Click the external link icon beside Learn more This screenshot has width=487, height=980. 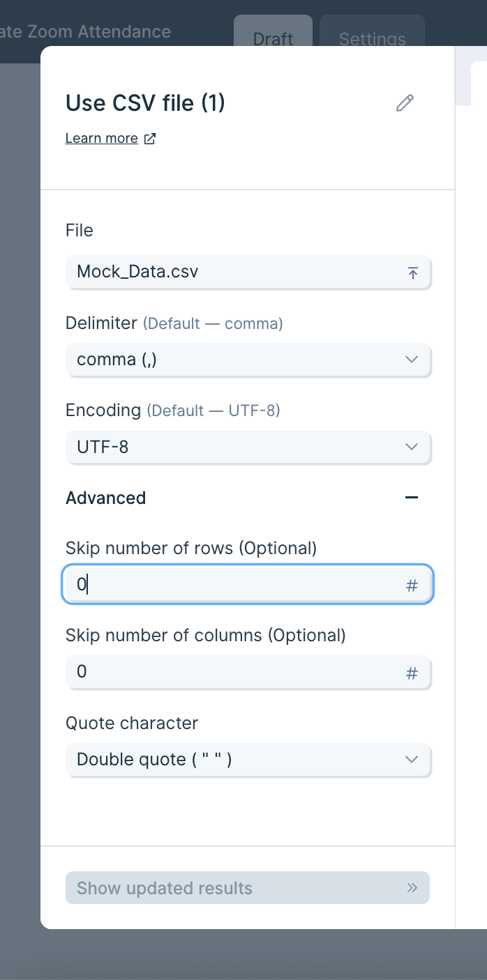click(149, 139)
